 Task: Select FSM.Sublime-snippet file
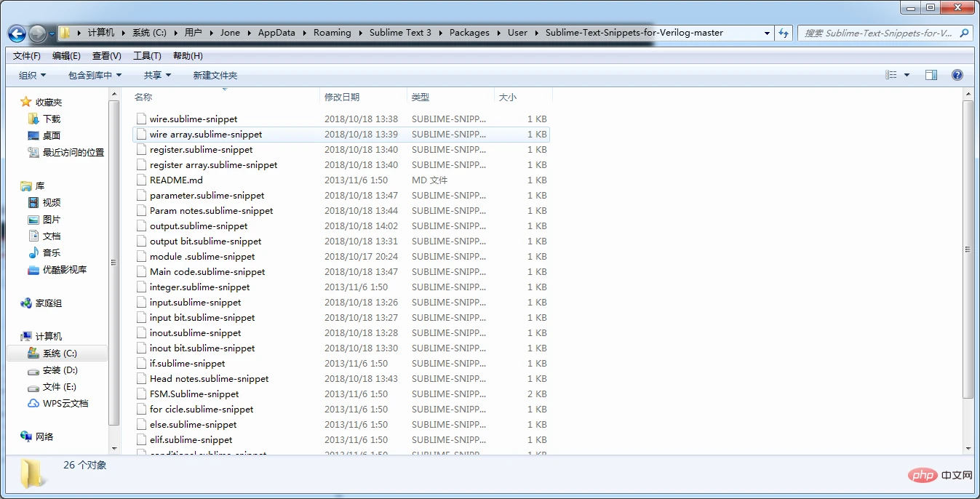coord(194,394)
